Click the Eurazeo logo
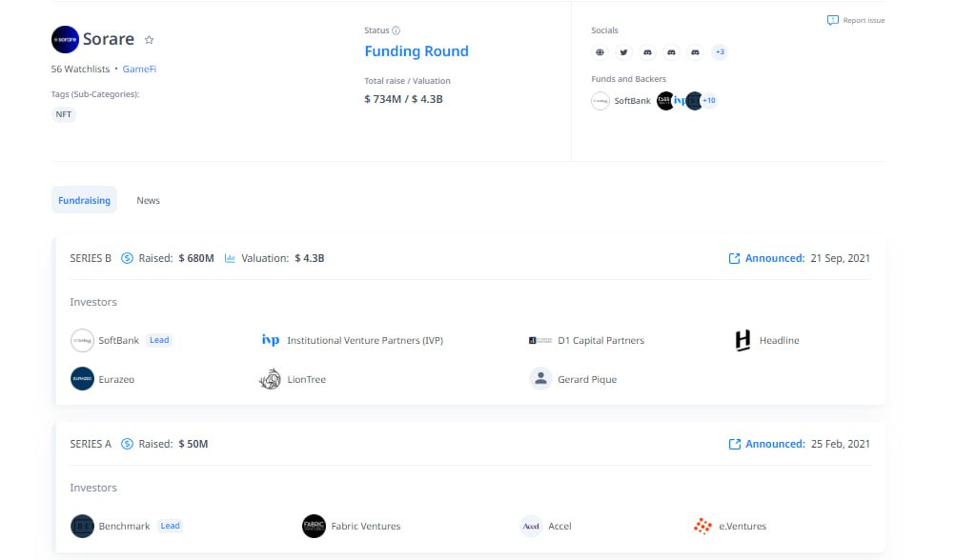The image size is (976, 560). [82, 379]
